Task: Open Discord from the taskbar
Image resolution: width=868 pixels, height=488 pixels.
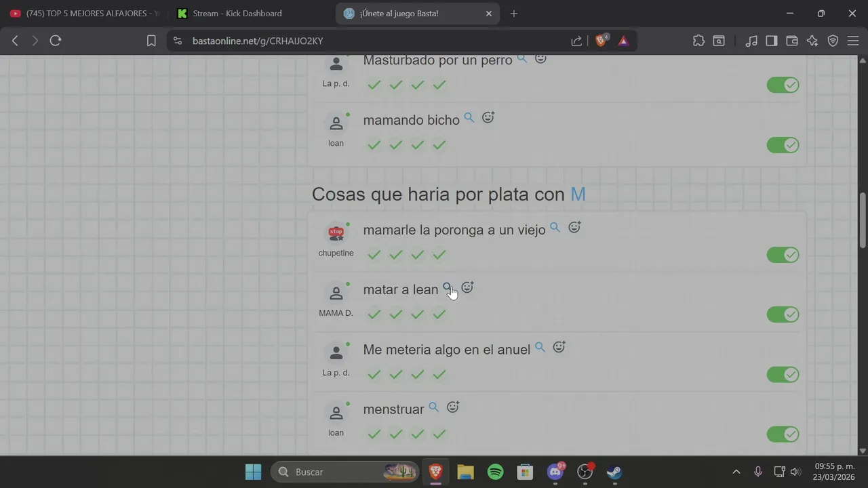Action: 555,472
